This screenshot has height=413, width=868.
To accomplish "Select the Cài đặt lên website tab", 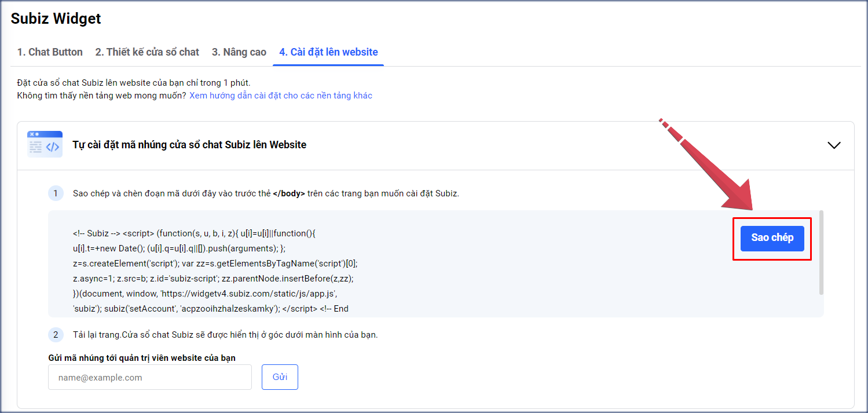I will (328, 52).
